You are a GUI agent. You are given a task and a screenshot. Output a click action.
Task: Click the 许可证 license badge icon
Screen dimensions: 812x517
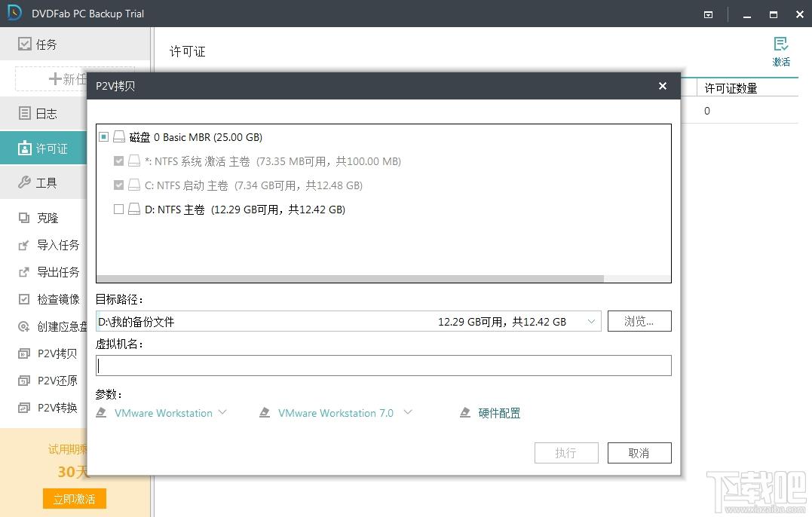[24, 148]
